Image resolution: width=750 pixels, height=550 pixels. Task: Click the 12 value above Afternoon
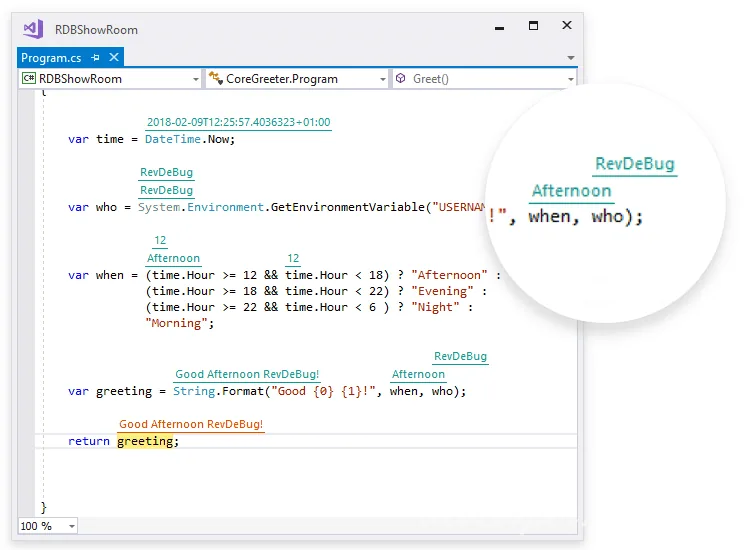[160, 240]
